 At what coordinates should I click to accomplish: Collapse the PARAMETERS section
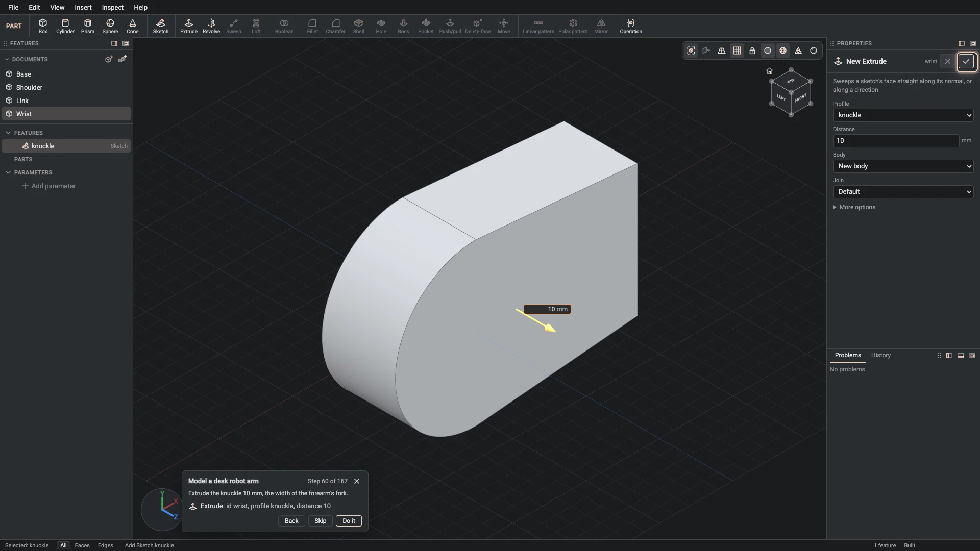click(x=8, y=172)
